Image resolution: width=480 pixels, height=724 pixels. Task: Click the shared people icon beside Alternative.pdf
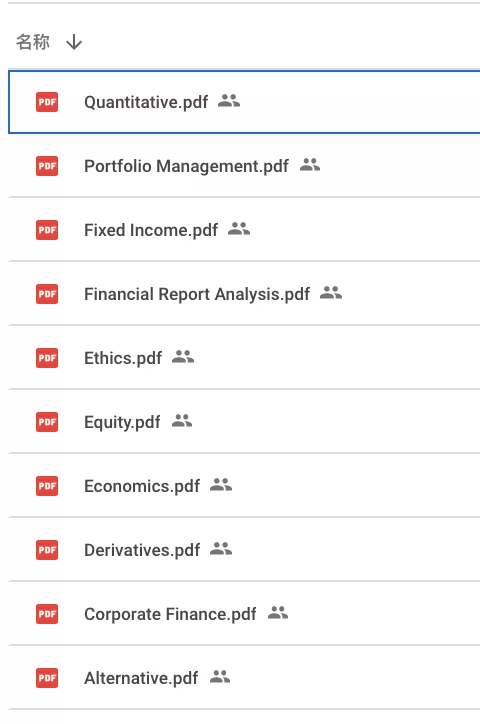pyautogui.click(x=220, y=677)
